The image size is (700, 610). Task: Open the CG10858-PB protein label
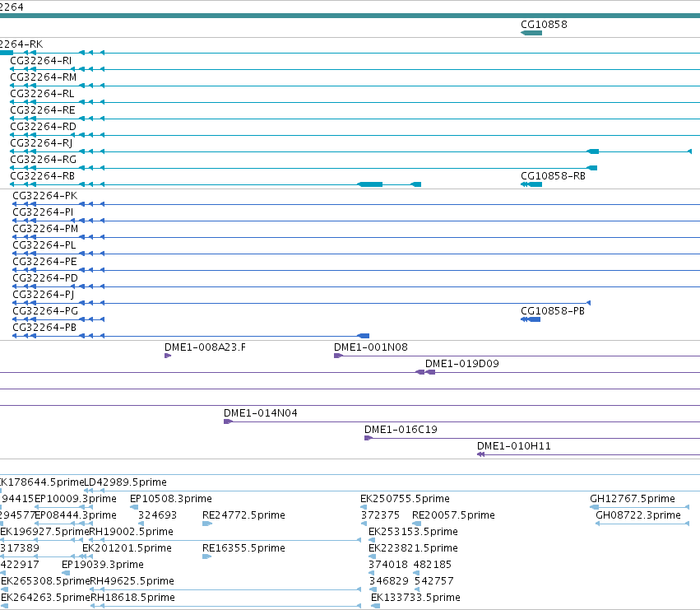click(553, 311)
